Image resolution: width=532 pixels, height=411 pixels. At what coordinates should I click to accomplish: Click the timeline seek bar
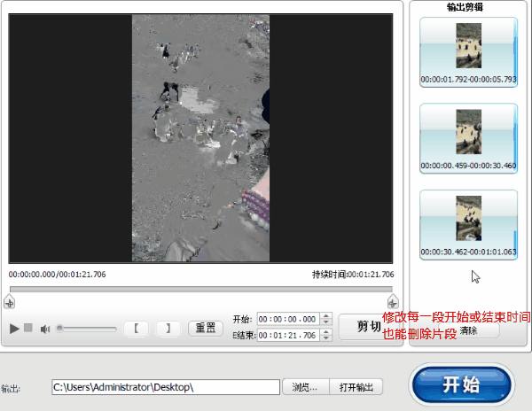point(201,289)
